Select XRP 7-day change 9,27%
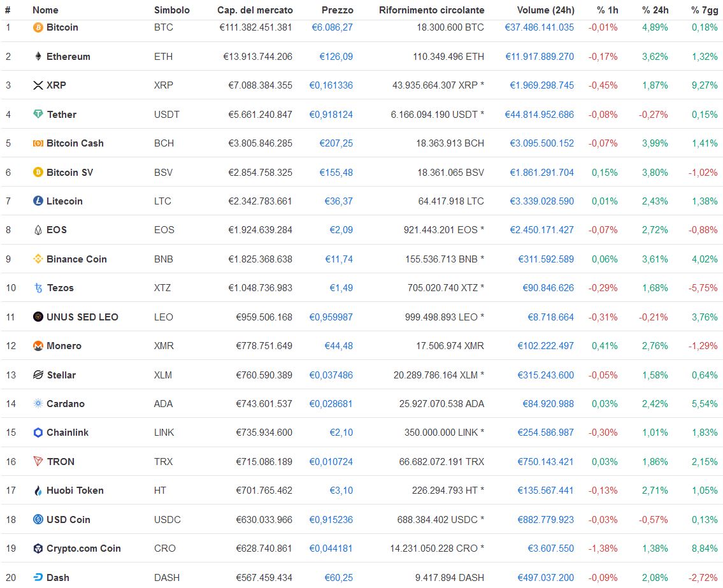The width and height of the screenshot is (723, 588). pos(705,85)
